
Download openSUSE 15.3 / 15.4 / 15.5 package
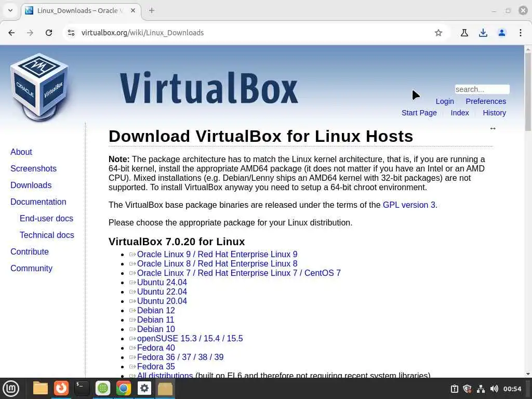pos(190,339)
